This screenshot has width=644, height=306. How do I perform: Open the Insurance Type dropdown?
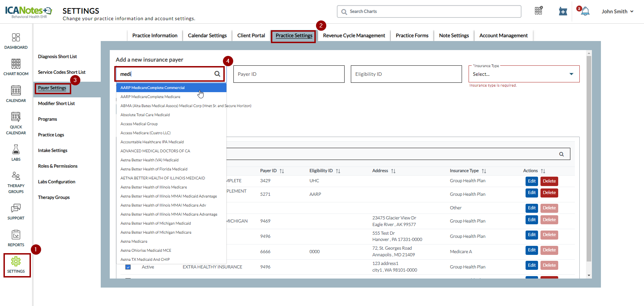coord(524,74)
